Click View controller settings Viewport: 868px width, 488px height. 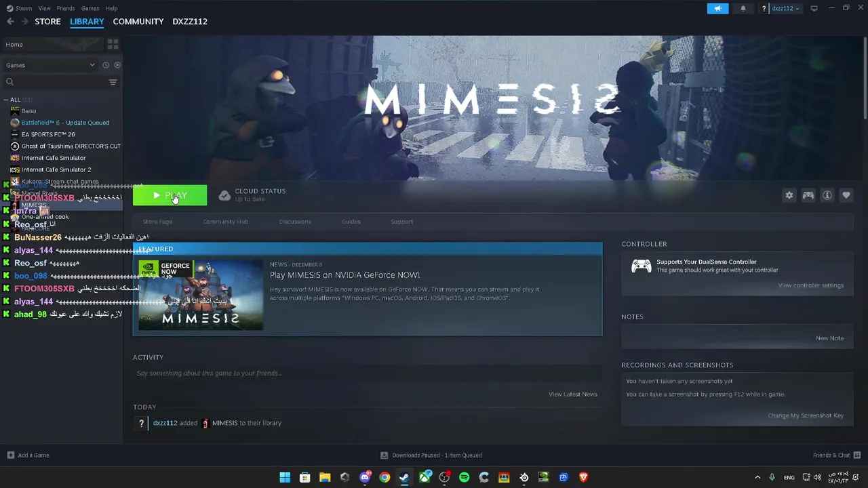click(x=810, y=285)
